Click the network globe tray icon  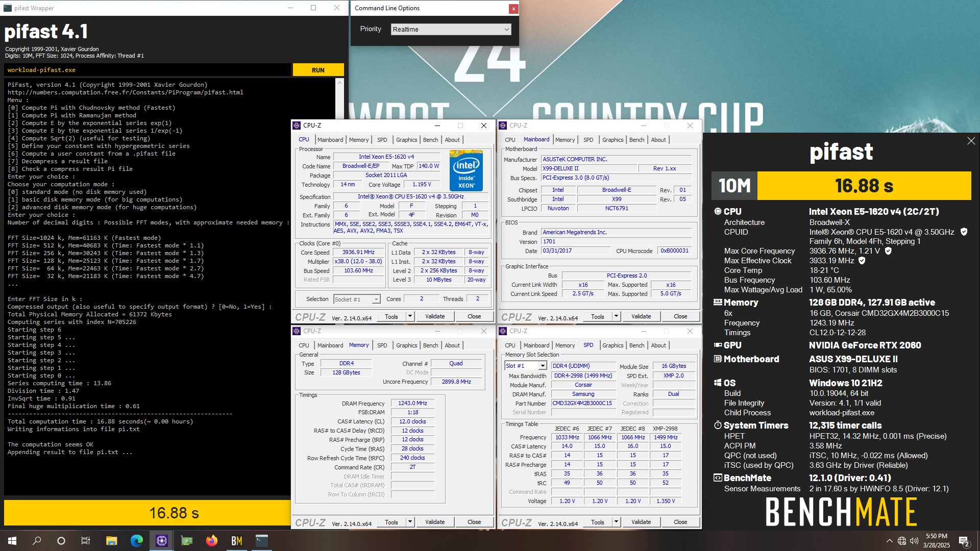pos(902,541)
